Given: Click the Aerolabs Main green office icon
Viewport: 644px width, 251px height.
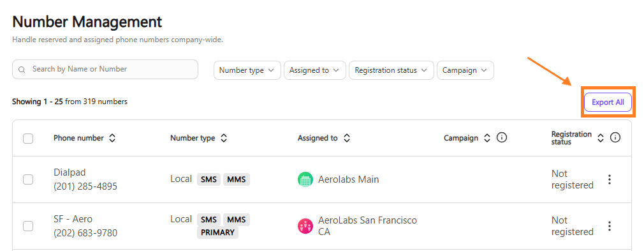Looking at the screenshot, I should (305, 179).
